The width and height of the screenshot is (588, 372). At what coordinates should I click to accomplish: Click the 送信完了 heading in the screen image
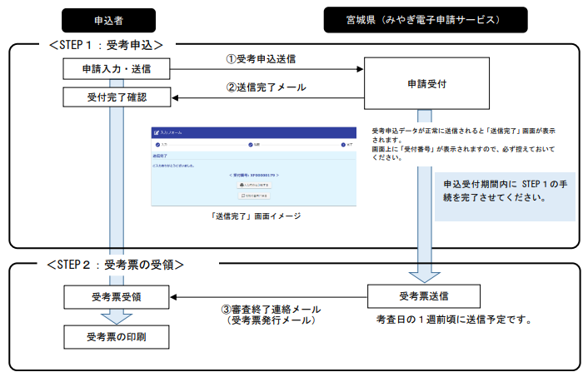coord(160,156)
